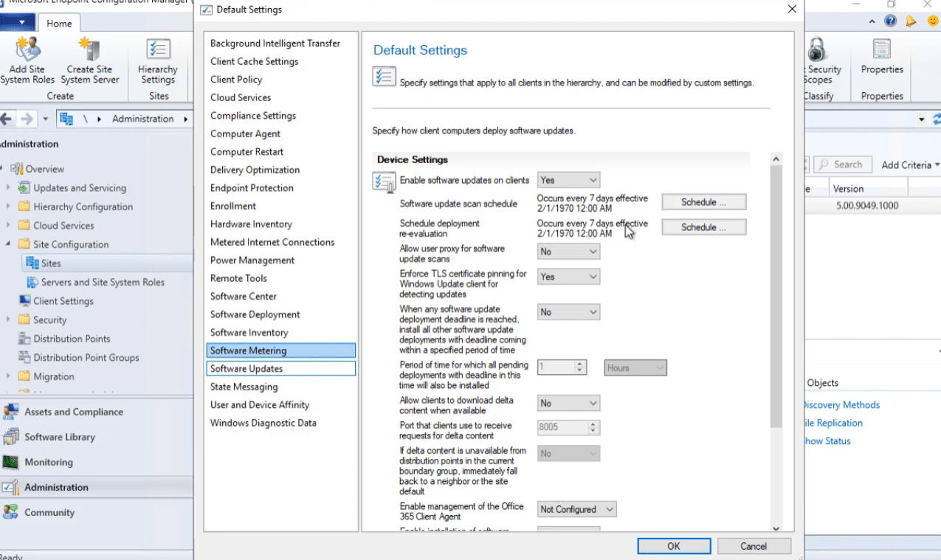Open Allow user proxy dropdown
The width and height of the screenshot is (941, 560).
(x=568, y=252)
